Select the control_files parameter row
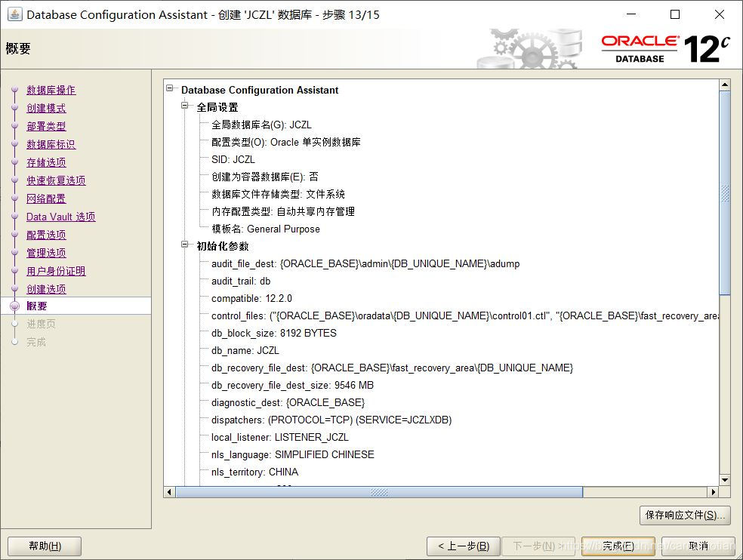The image size is (743, 560). (465, 315)
